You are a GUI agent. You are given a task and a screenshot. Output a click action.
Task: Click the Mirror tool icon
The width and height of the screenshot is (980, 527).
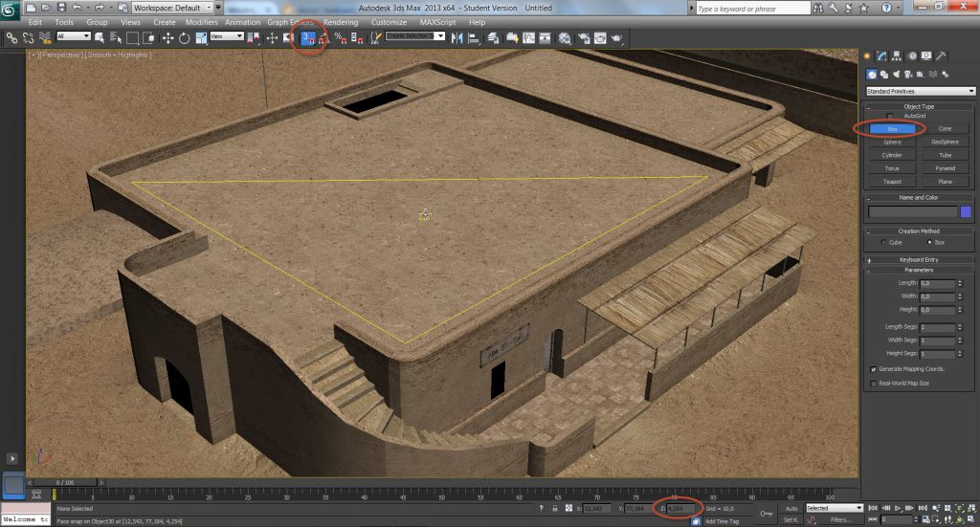457,38
